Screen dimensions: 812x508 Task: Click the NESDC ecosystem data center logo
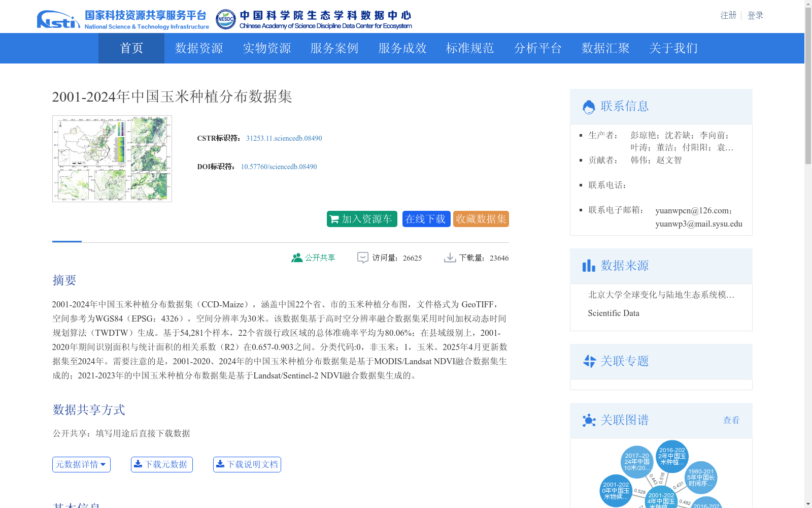(x=225, y=18)
